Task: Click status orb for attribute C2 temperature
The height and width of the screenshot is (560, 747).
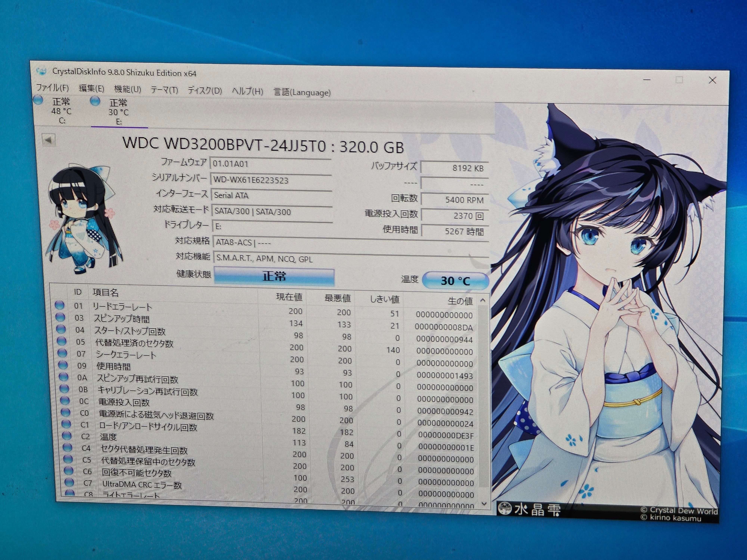Action: click(67, 435)
